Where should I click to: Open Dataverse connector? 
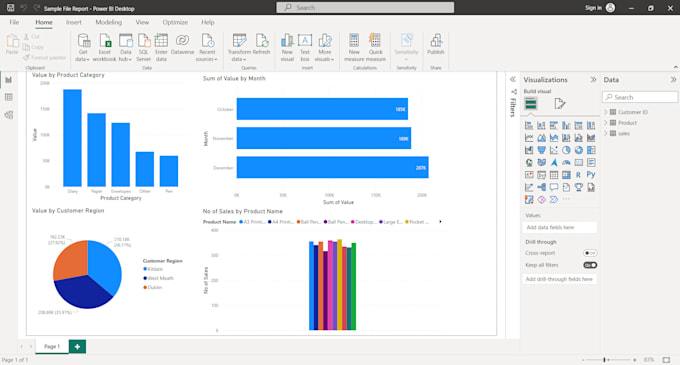[x=182, y=44]
